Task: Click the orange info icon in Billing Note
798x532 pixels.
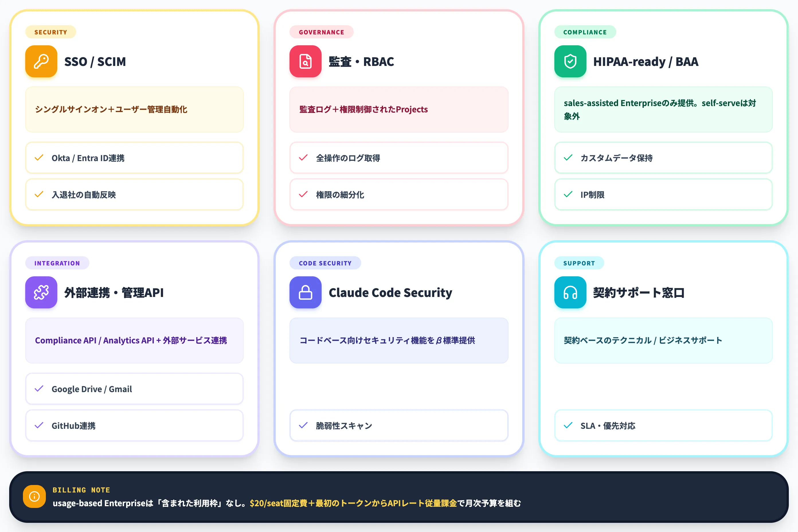Action: tap(34, 496)
